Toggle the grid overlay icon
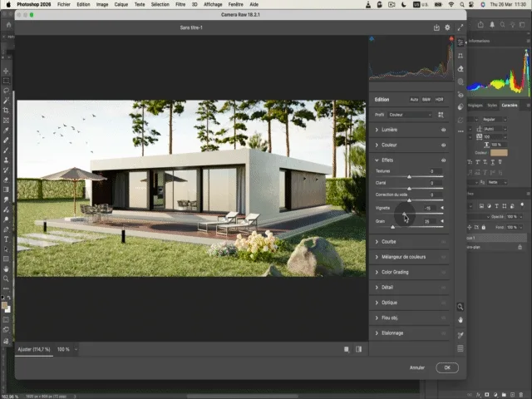Image resolution: width=532 pixels, height=399 pixels. [461, 348]
